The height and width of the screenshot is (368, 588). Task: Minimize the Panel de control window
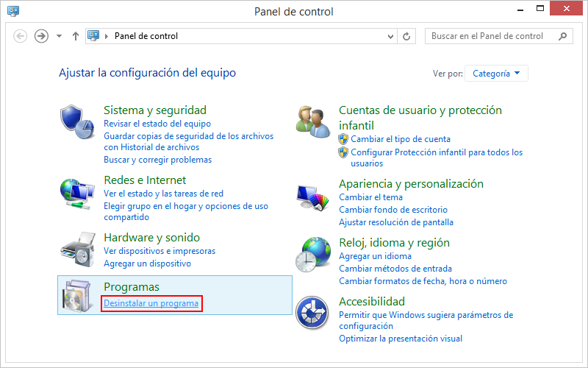click(520, 10)
